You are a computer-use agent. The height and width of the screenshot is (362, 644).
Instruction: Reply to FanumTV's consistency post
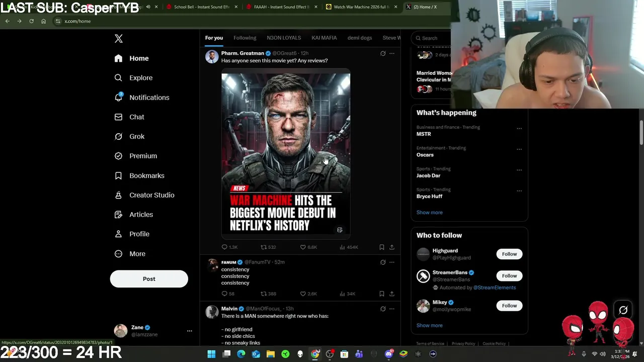[228, 294]
